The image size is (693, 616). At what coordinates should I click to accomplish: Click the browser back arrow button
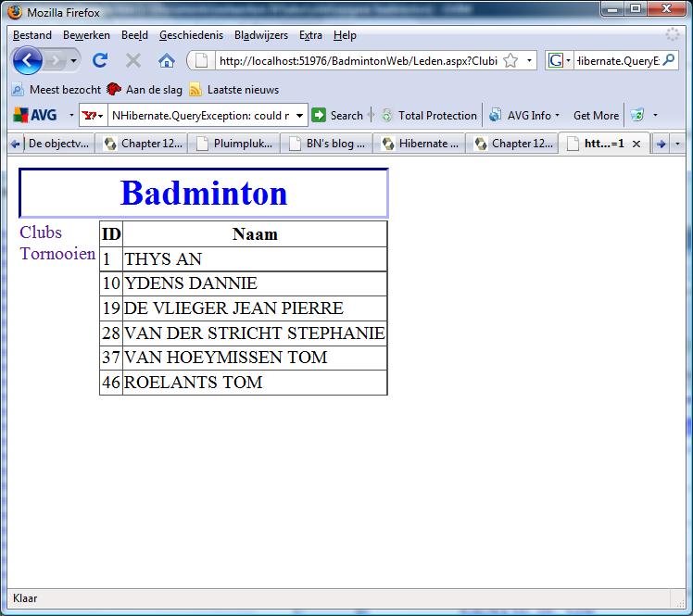point(28,60)
